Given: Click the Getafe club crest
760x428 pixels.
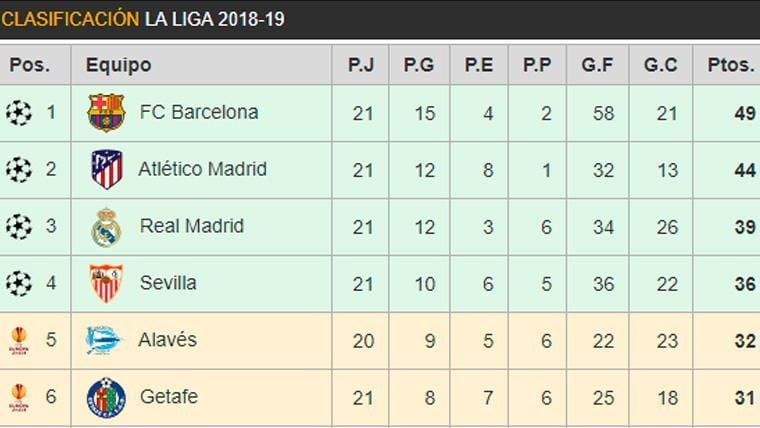Looking at the screenshot, I should (106, 397).
